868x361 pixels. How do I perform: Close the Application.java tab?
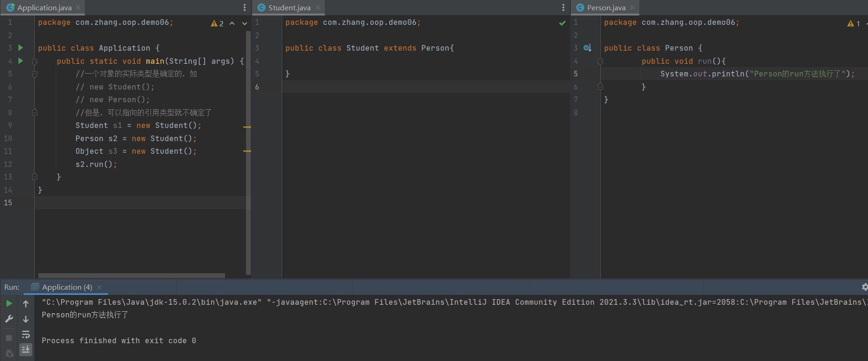pos(78,8)
